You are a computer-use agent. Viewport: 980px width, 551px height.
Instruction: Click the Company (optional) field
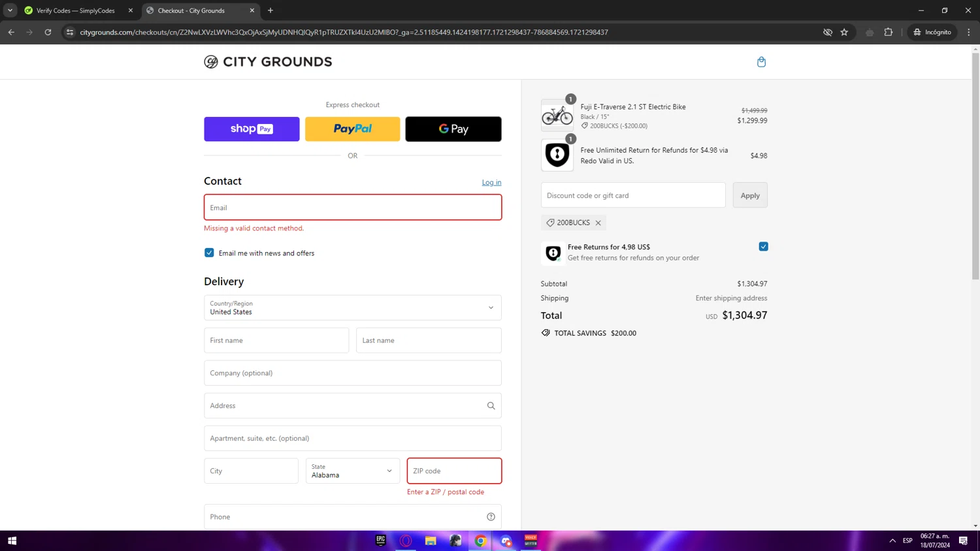(x=353, y=373)
